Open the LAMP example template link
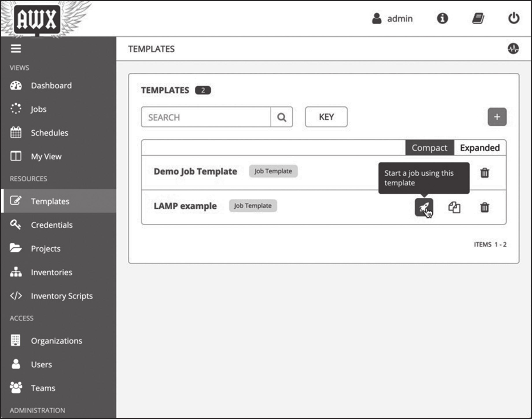532x419 pixels. coord(185,206)
